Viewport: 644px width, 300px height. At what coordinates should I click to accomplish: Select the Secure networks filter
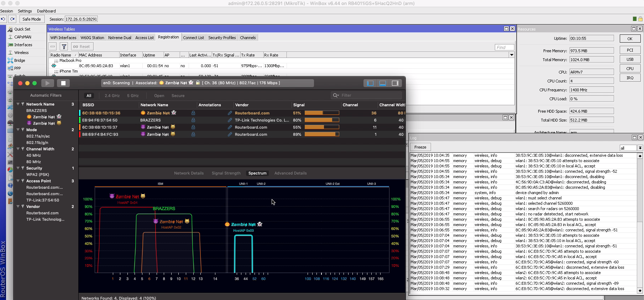click(x=178, y=96)
